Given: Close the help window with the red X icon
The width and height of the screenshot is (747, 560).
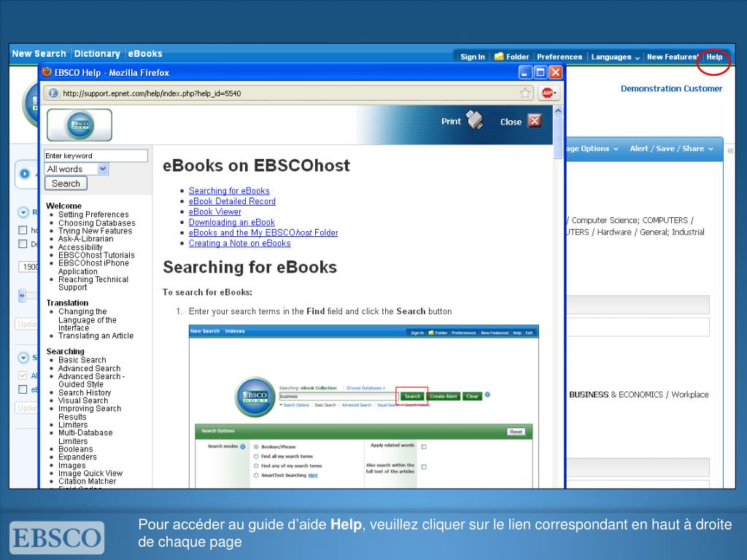Looking at the screenshot, I should point(535,121).
